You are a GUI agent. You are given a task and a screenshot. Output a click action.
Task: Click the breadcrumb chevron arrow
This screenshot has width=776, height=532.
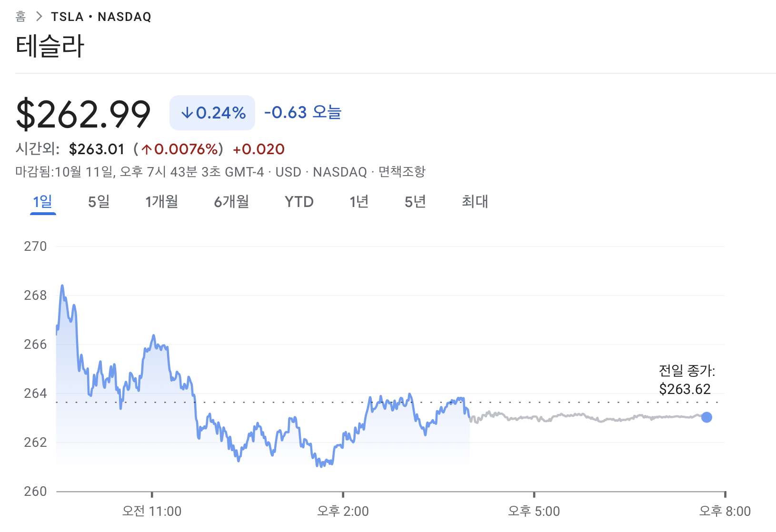(x=39, y=17)
